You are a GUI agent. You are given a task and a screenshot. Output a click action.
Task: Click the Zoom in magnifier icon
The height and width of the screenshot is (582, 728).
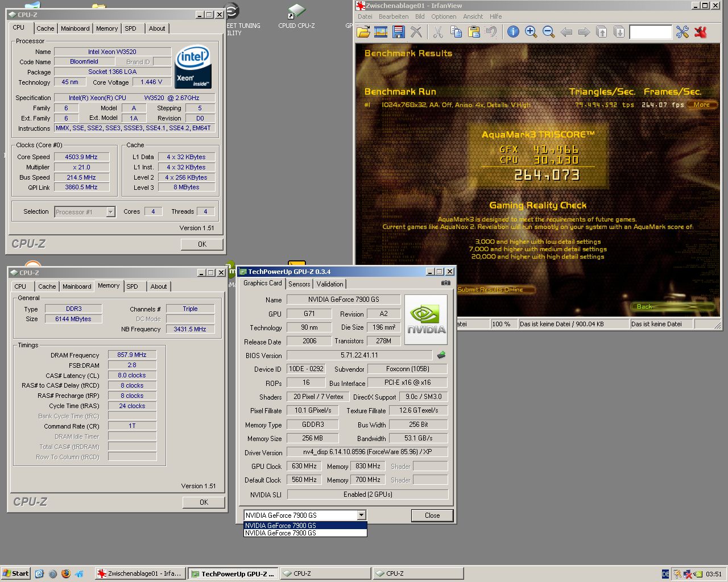point(531,32)
